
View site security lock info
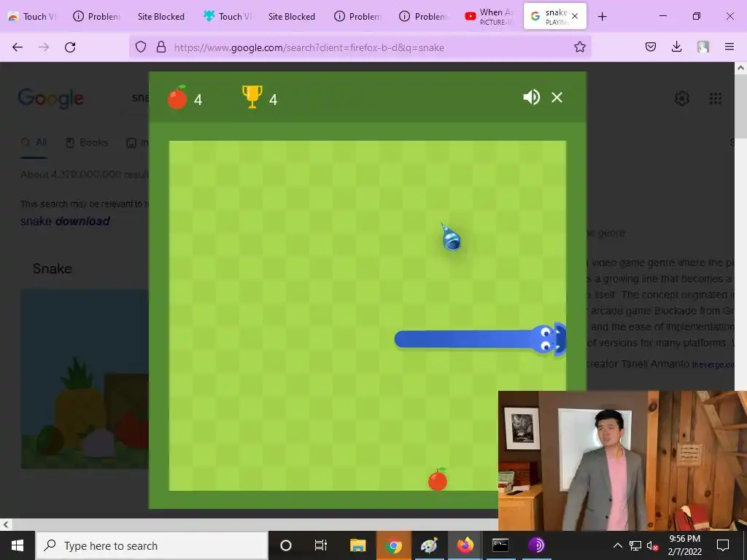pyautogui.click(x=161, y=47)
